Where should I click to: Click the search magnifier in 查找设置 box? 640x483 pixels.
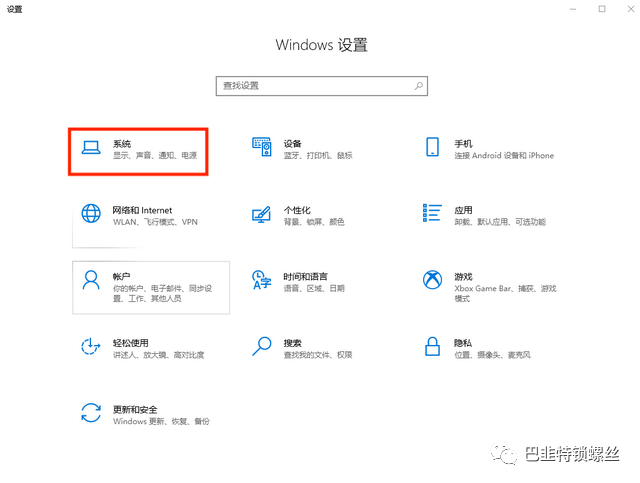tap(419, 86)
